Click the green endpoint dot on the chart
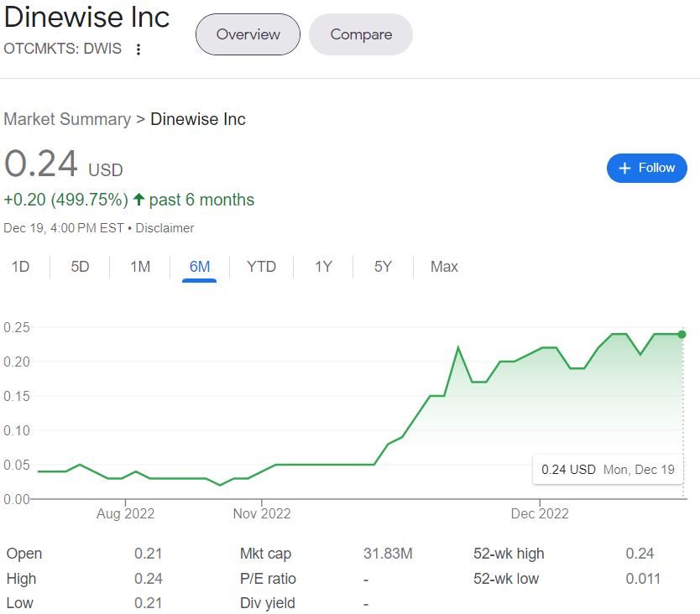Image resolution: width=700 pixels, height=614 pixels. click(x=682, y=334)
